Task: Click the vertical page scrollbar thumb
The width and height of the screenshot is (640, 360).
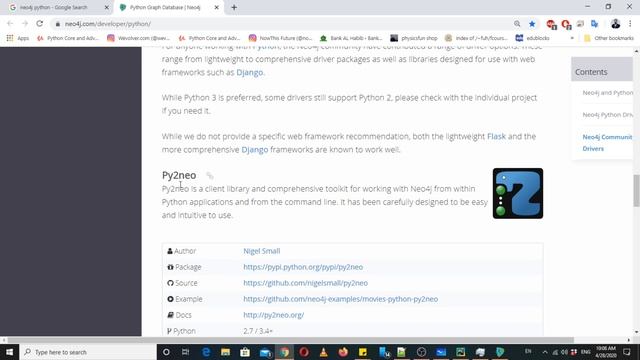Action: click(x=636, y=191)
